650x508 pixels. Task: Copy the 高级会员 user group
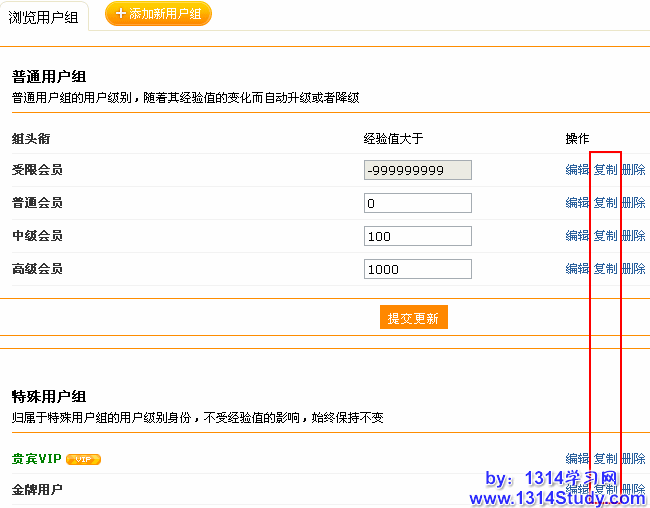pyautogui.click(x=605, y=269)
